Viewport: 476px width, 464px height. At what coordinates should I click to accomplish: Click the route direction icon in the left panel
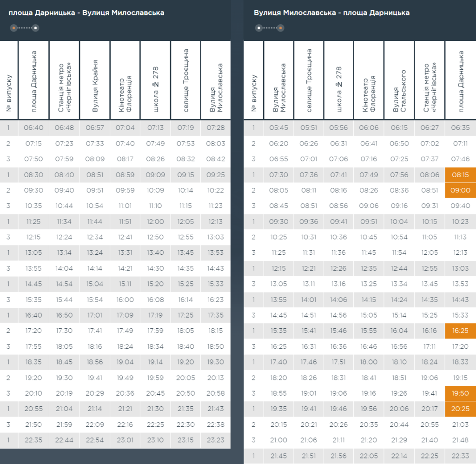[x=25, y=28]
